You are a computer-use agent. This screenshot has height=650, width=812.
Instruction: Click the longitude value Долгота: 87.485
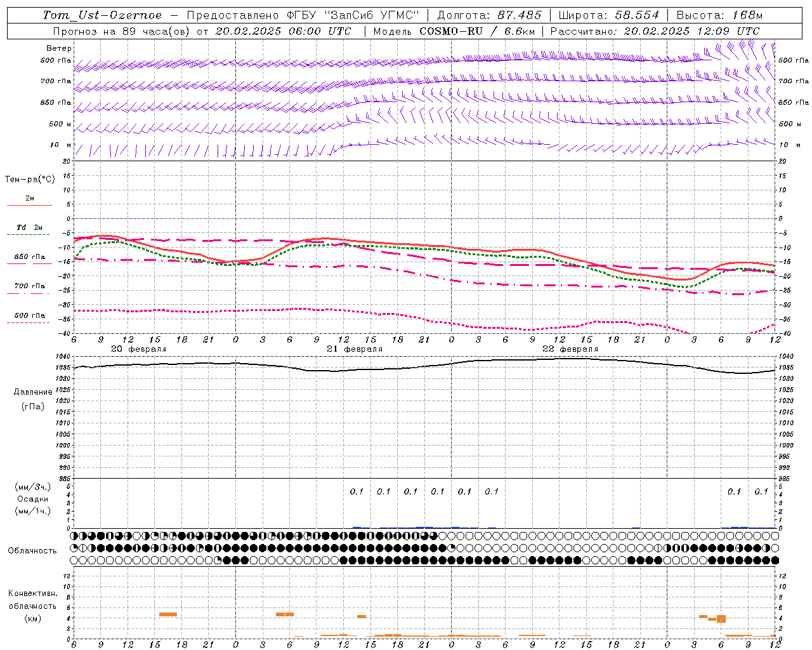click(489, 15)
